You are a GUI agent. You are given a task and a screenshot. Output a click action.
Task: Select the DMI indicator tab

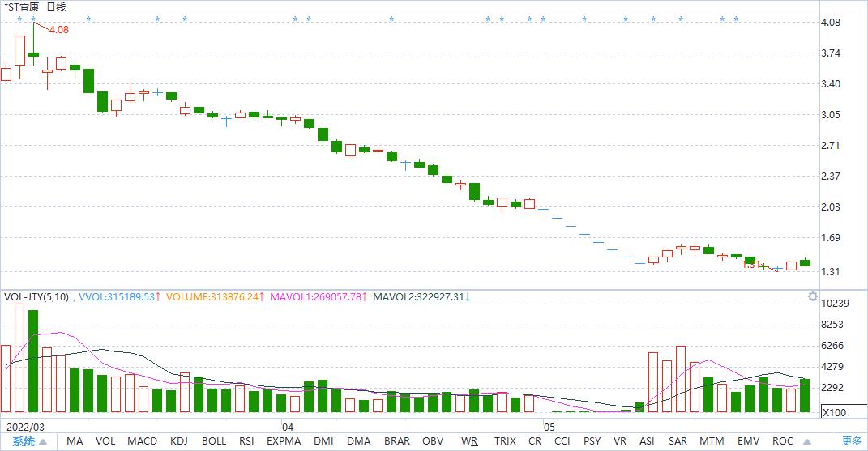coord(323,441)
